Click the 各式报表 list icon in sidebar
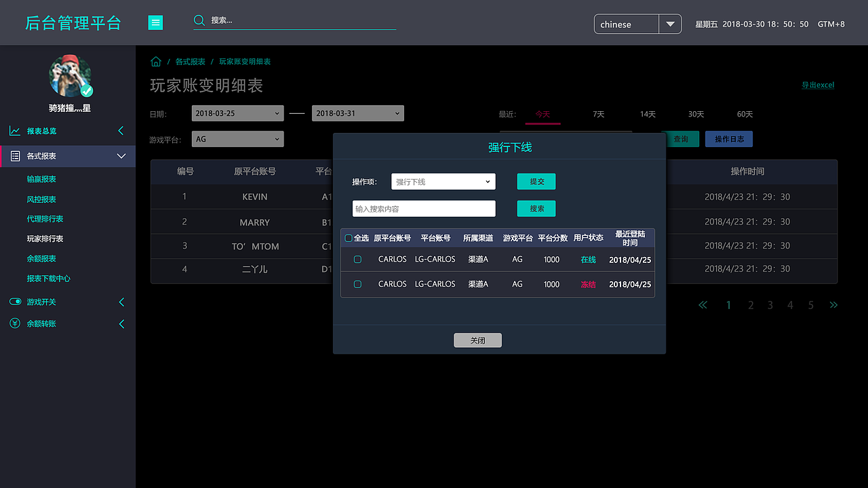This screenshot has height=488, width=868. [15, 156]
